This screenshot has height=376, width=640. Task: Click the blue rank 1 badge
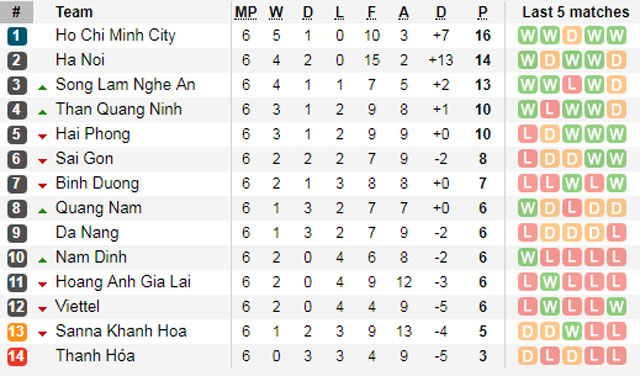click(x=17, y=36)
